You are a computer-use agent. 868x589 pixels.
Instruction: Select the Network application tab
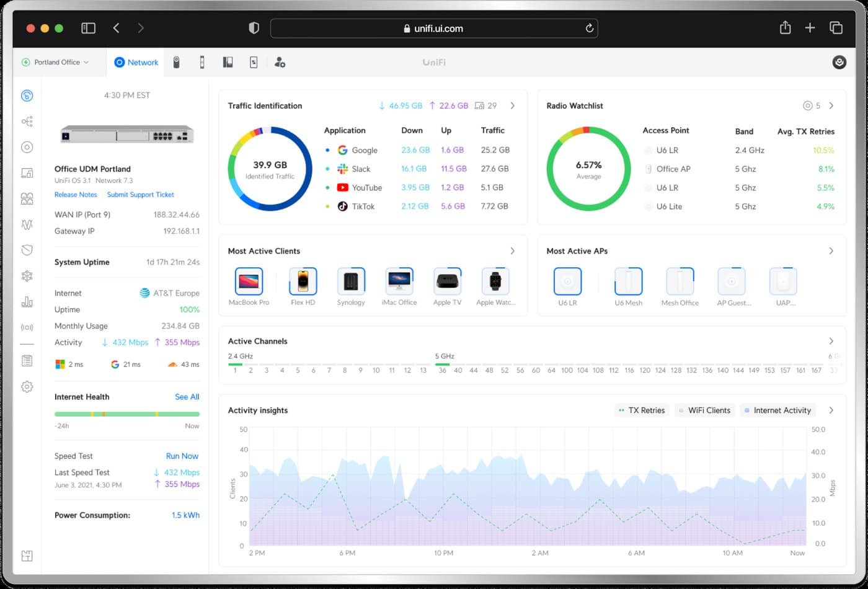click(136, 62)
